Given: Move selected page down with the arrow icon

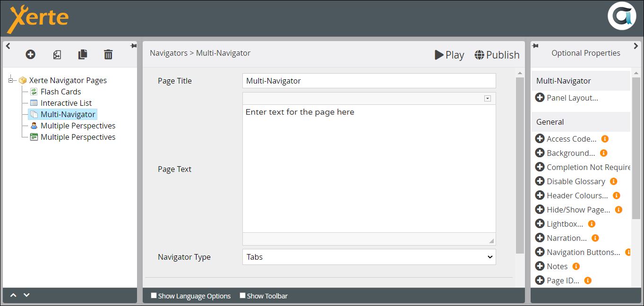Looking at the screenshot, I should (x=26, y=295).
